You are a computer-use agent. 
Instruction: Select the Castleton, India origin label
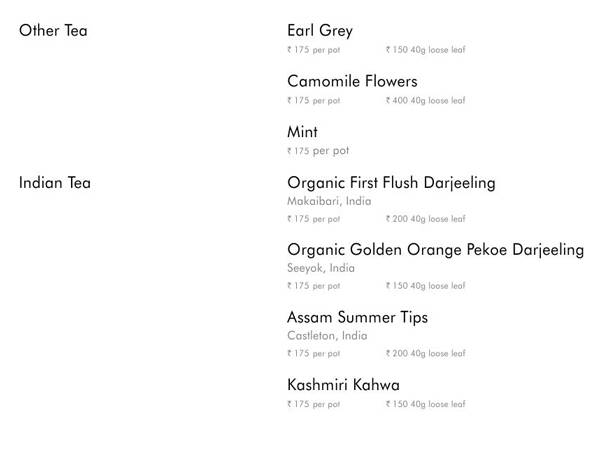pos(327,336)
